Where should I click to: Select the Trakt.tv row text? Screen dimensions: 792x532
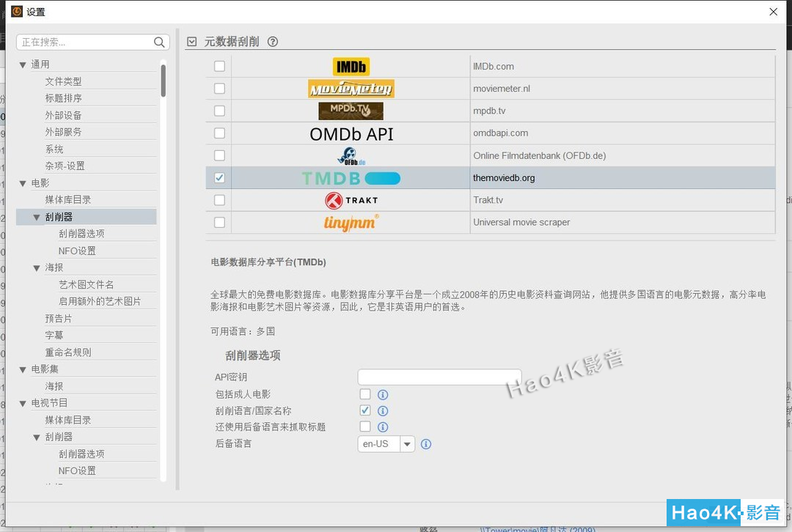[488, 200]
